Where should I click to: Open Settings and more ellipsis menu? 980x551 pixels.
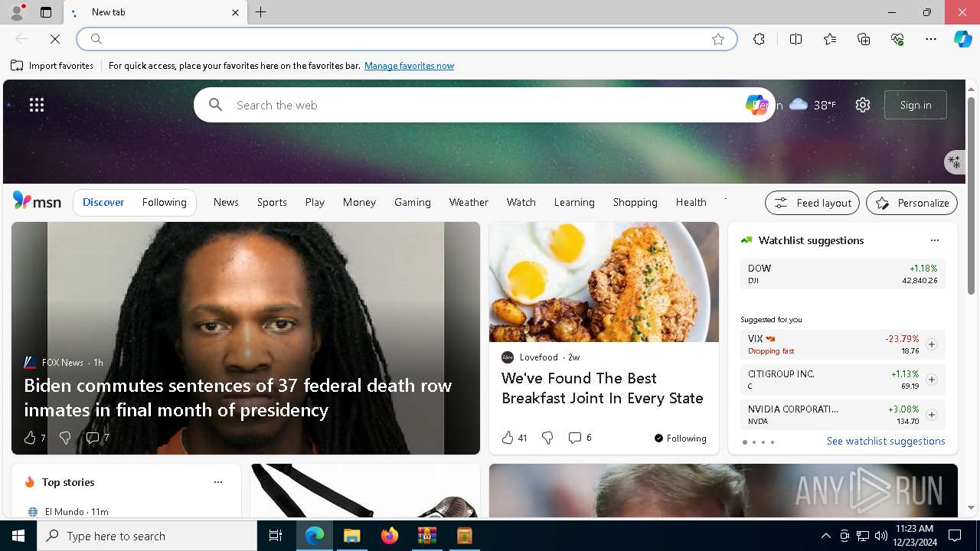[x=931, y=39]
